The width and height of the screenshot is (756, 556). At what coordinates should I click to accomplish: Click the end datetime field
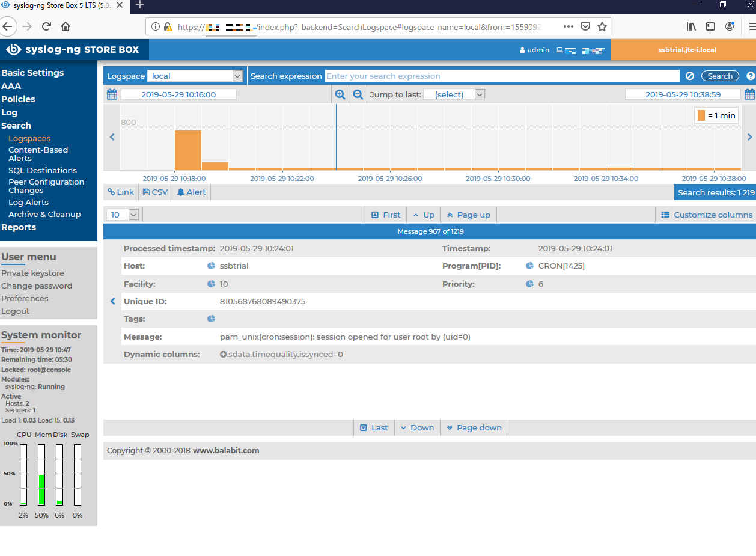click(683, 94)
